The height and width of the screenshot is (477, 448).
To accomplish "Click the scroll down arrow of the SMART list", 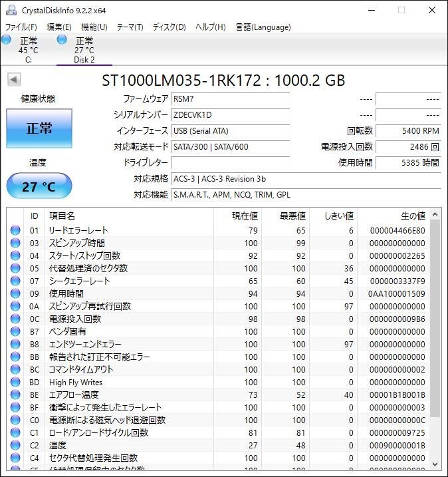I will tap(435, 464).
